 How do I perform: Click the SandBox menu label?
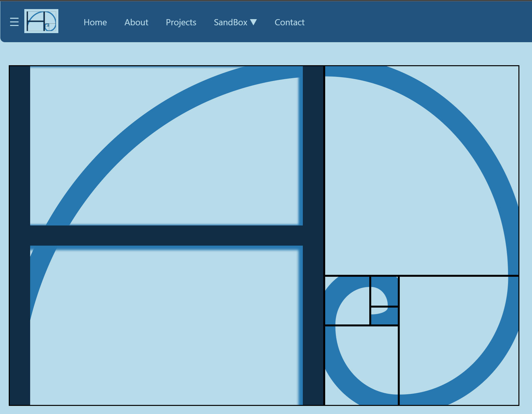(230, 22)
